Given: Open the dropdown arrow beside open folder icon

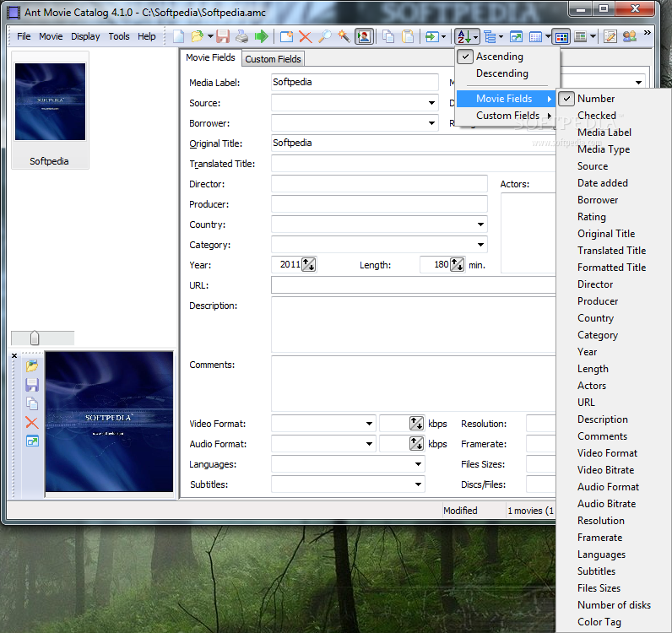Looking at the screenshot, I should click(210, 37).
